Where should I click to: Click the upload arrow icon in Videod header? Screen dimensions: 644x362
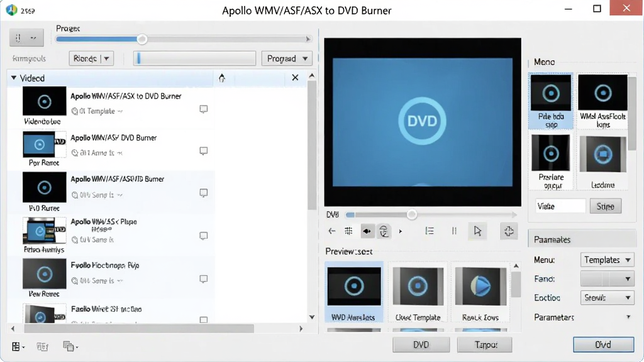(x=222, y=78)
